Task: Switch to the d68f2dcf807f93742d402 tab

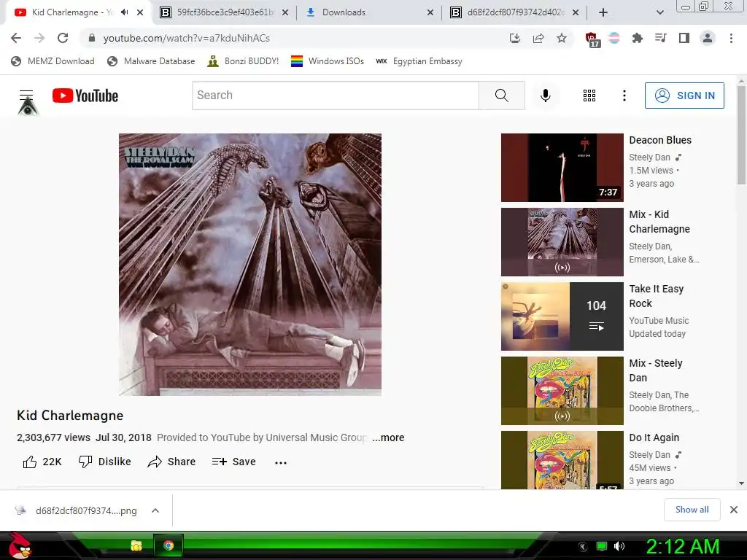Action: (x=514, y=12)
